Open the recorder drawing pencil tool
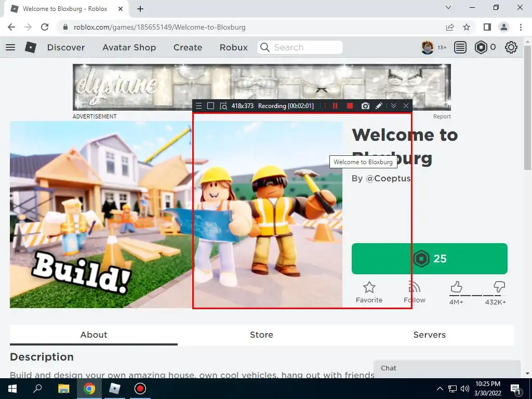This screenshot has width=532, height=399. point(379,106)
